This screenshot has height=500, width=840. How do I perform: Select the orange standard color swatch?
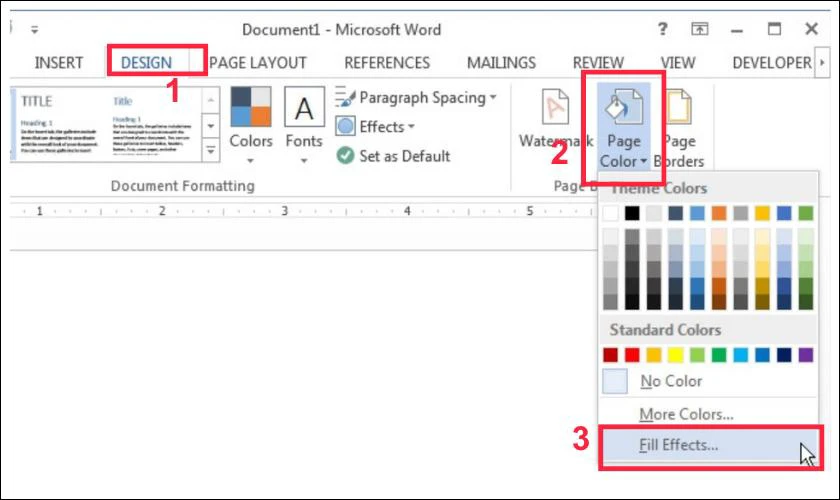pos(654,355)
